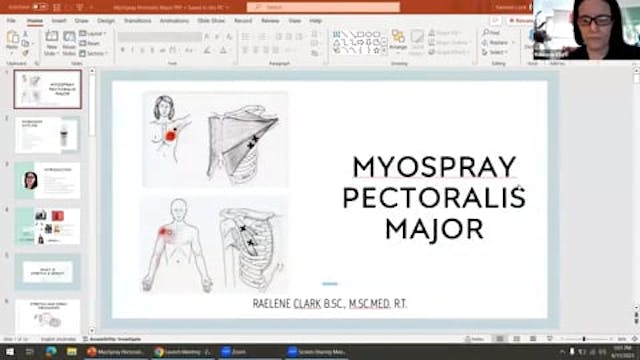Image resolution: width=640 pixels, height=360 pixels.
Task: Click the Clear All Formatting icon
Action: (229, 37)
